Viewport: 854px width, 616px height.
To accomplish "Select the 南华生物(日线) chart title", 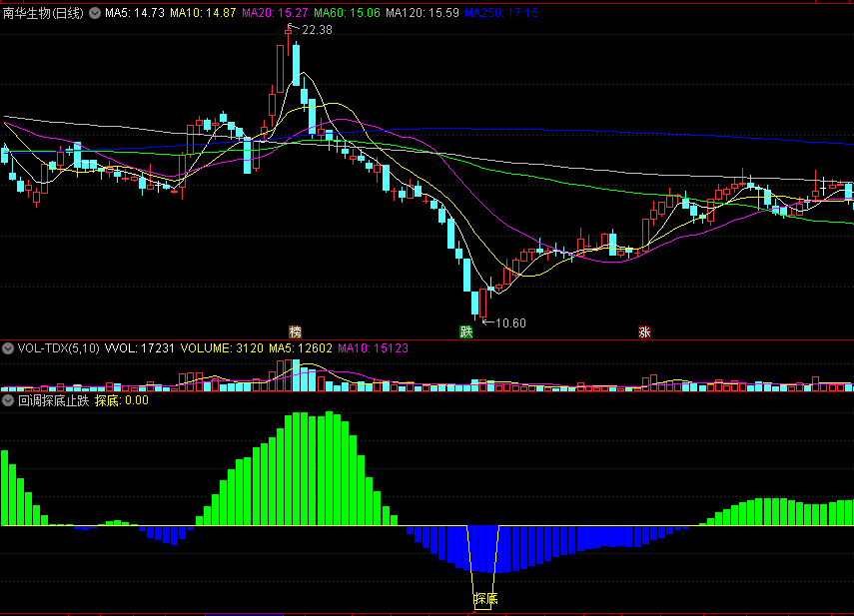I will (44, 13).
